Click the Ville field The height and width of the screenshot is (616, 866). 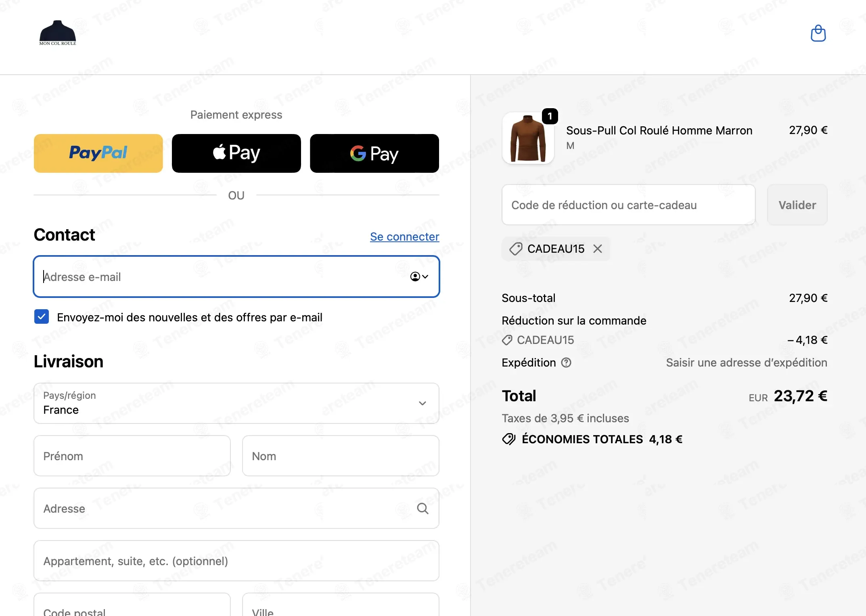click(341, 605)
